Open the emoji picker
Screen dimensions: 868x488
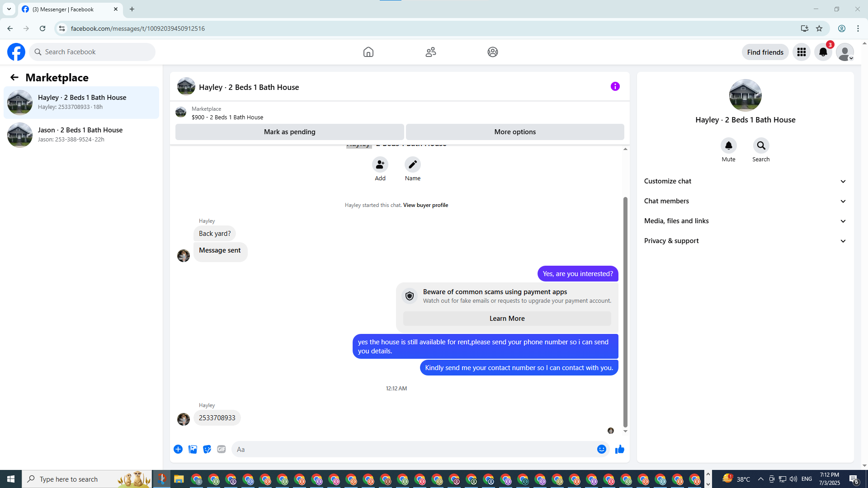coord(601,449)
